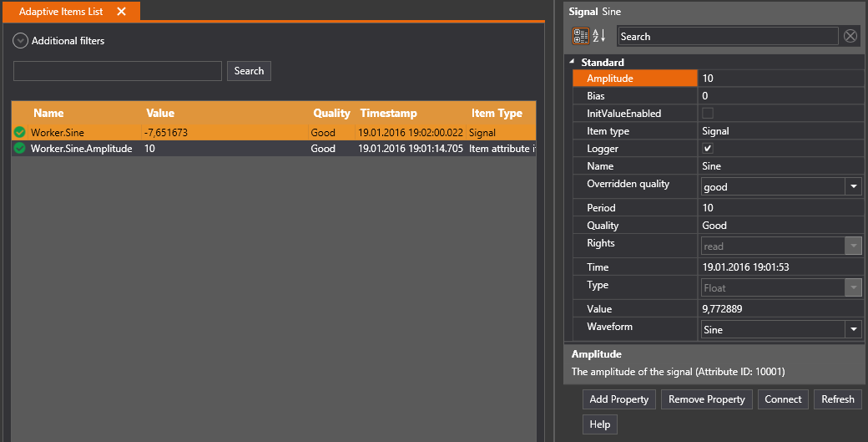Click the Refresh button
Image resolution: width=868 pixels, height=442 pixels.
click(x=837, y=399)
